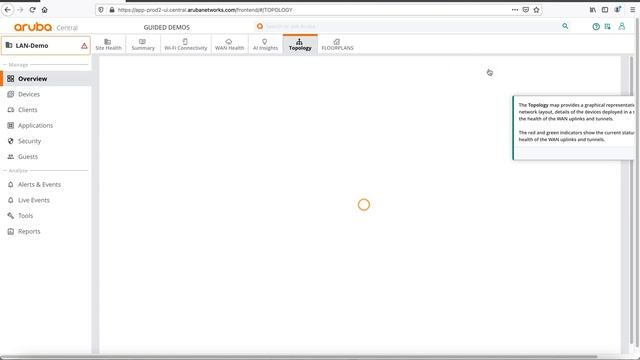Image resolution: width=640 pixels, height=360 pixels.
Task: Click the horizontal scrollbar at the bottom
Action: (x=300, y=357)
